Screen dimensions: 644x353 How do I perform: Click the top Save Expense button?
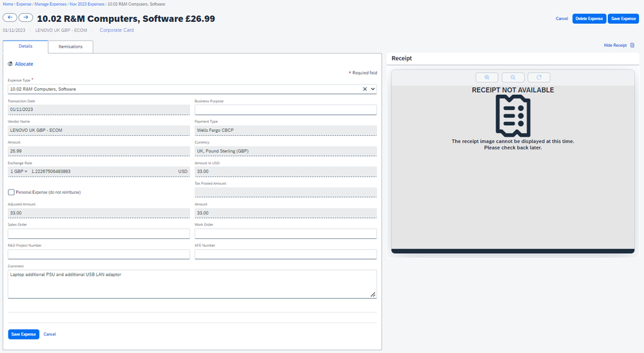click(623, 19)
